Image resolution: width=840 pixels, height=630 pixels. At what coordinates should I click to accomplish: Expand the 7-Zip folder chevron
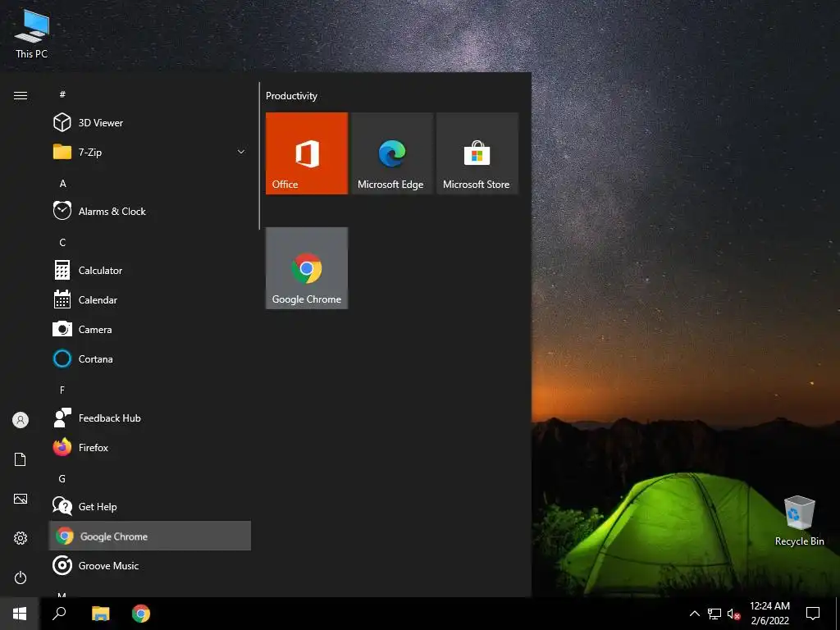(241, 152)
